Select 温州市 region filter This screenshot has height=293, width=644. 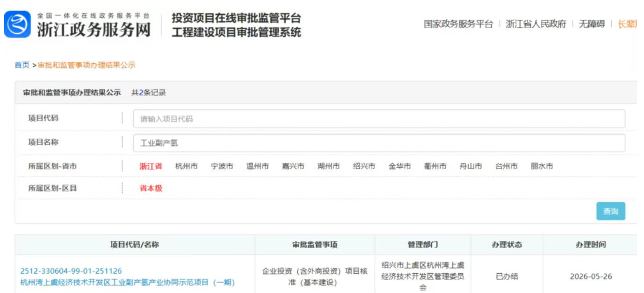click(x=258, y=166)
